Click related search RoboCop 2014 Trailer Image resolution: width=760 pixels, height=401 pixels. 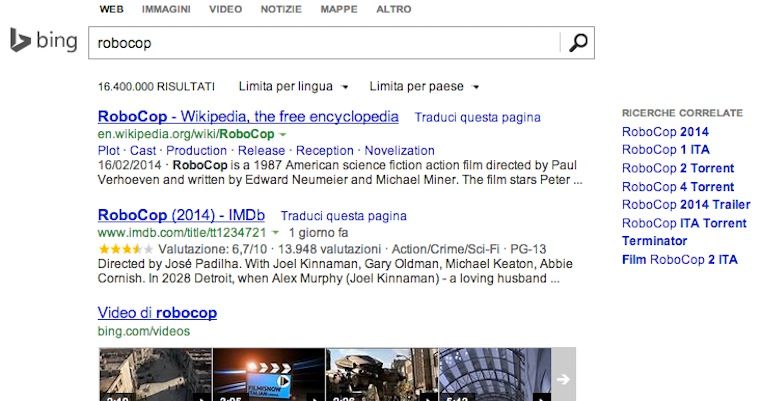point(686,204)
